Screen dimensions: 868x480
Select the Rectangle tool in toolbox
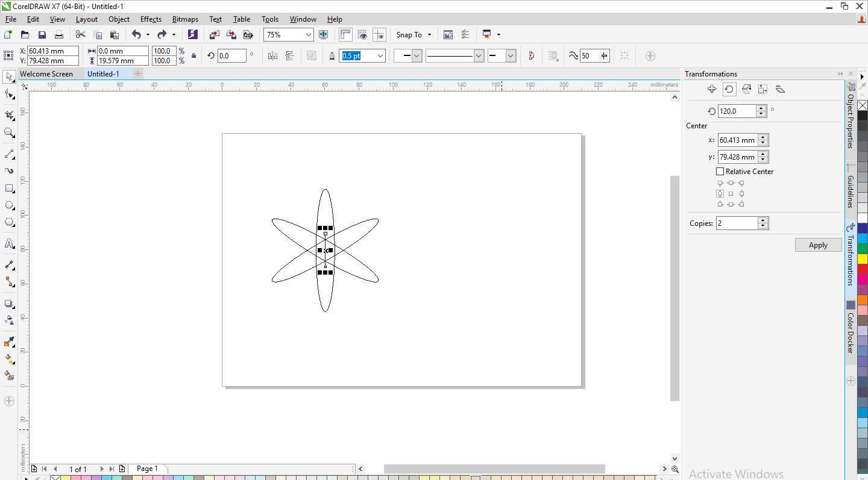pos(9,189)
